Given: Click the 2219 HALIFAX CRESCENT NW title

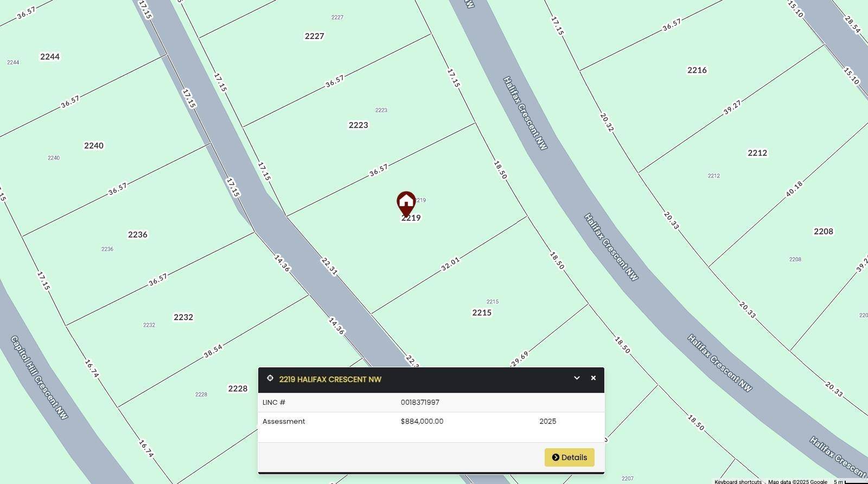Looking at the screenshot, I should [x=330, y=379].
